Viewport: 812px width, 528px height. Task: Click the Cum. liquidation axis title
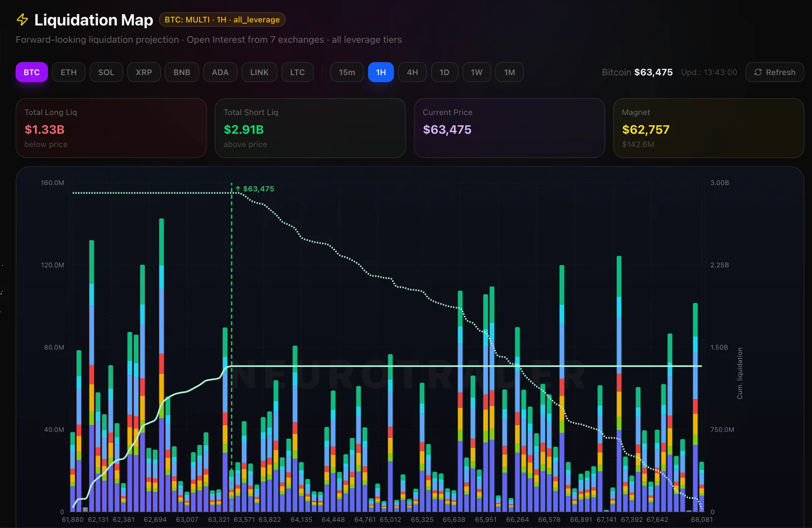pyautogui.click(x=740, y=373)
